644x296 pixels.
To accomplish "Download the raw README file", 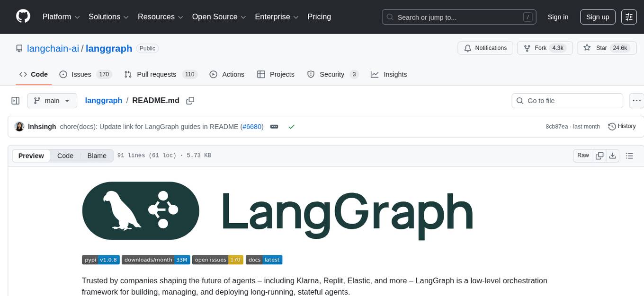I will coord(613,155).
